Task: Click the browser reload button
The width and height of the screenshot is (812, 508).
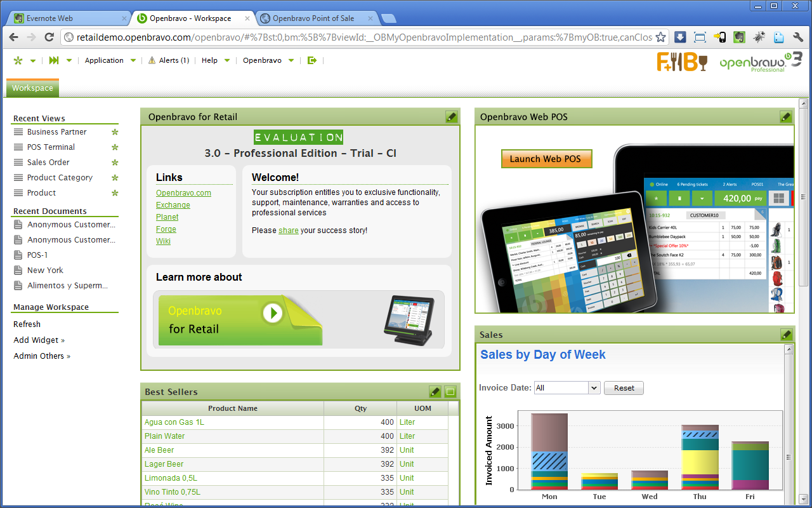Action: pyautogui.click(x=49, y=37)
